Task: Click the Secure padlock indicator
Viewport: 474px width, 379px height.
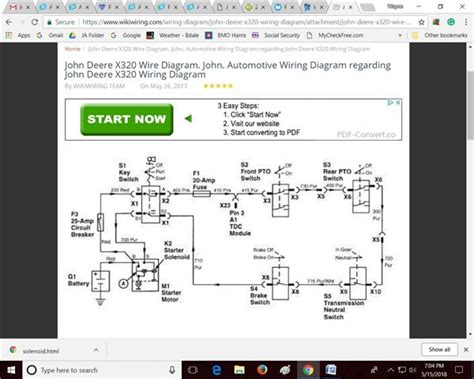Action: point(61,22)
